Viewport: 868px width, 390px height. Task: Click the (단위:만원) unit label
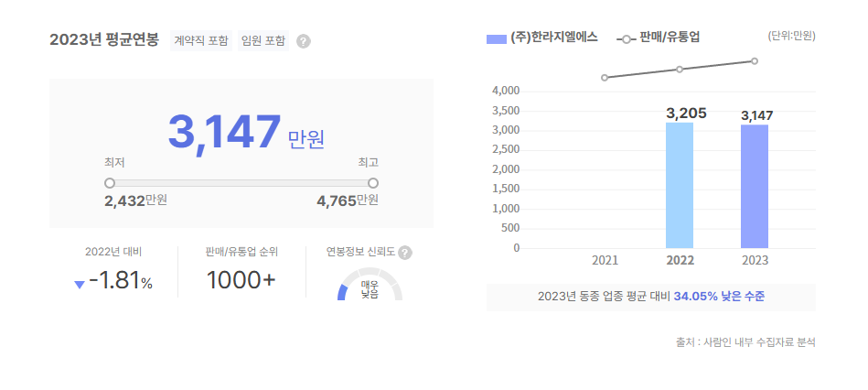791,36
